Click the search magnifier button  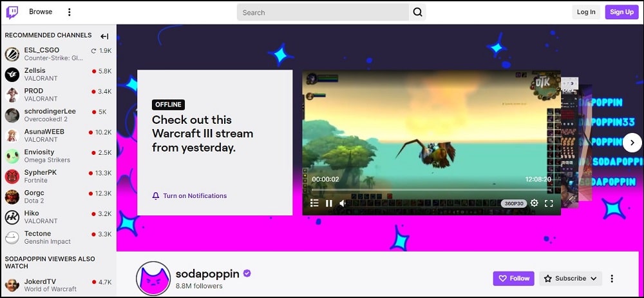pos(418,12)
